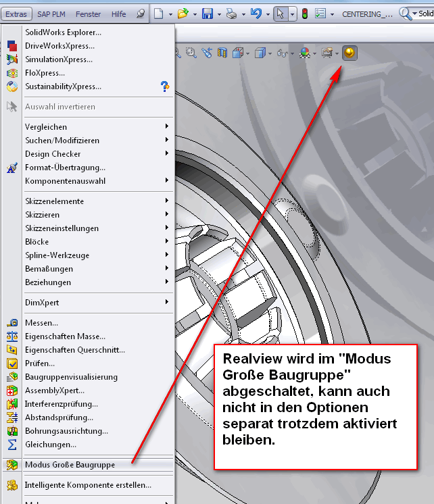Create a new document with New icon
The width and height of the screenshot is (434, 504).
point(158,14)
